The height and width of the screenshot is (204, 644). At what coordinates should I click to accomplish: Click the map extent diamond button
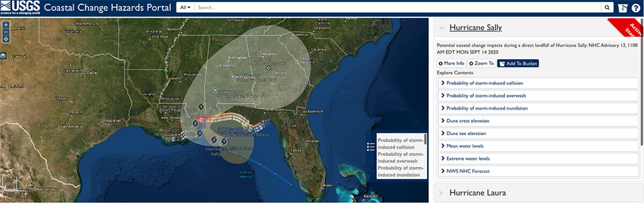pos(5,39)
